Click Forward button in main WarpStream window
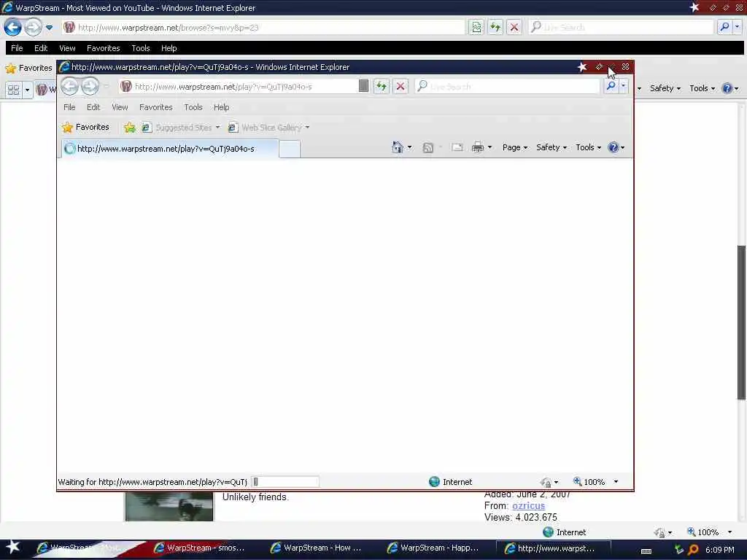This screenshot has height=560, width=747. coord(33,27)
